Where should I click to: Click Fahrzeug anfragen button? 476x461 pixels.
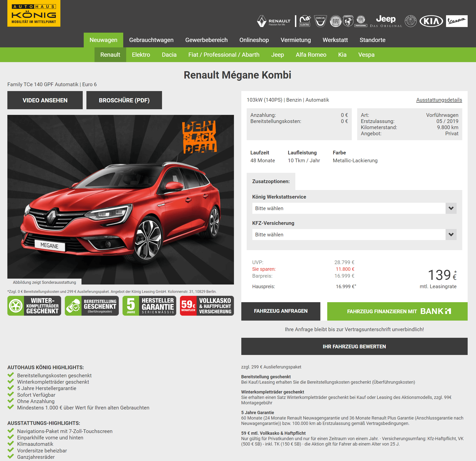[281, 311]
